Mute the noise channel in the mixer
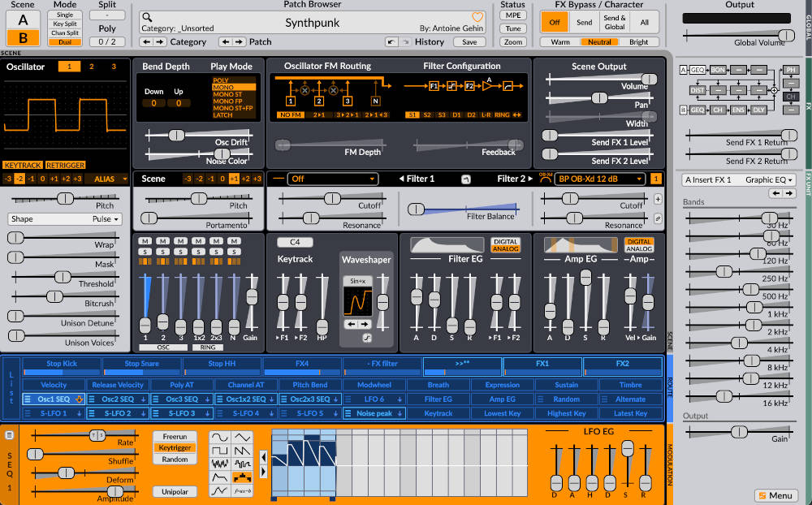 point(234,241)
